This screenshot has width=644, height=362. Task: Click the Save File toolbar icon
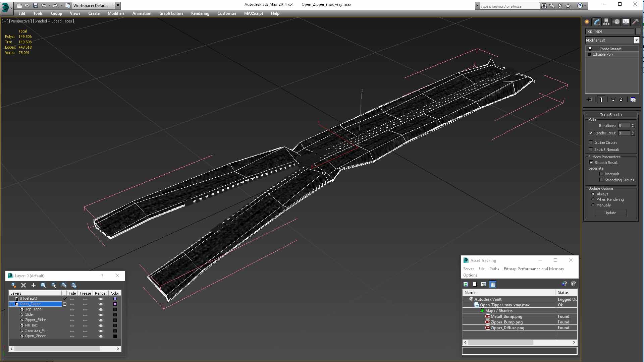pyautogui.click(x=35, y=5)
